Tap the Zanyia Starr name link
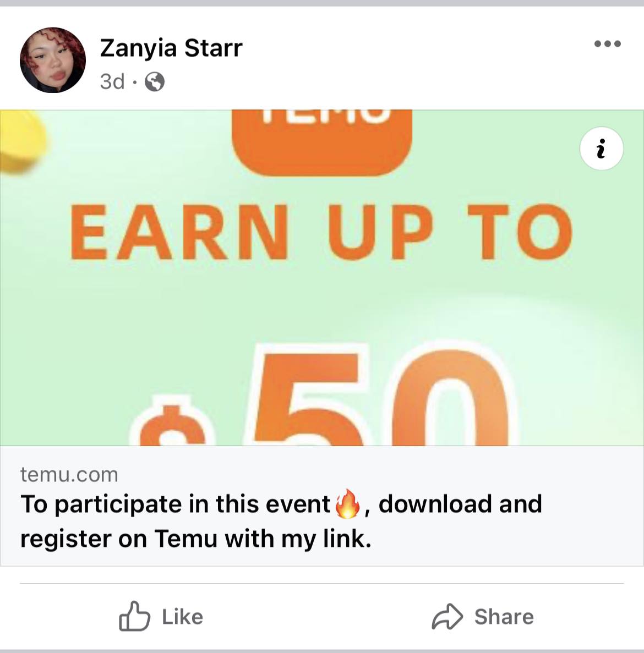The height and width of the screenshot is (653, 644). [x=171, y=48]
